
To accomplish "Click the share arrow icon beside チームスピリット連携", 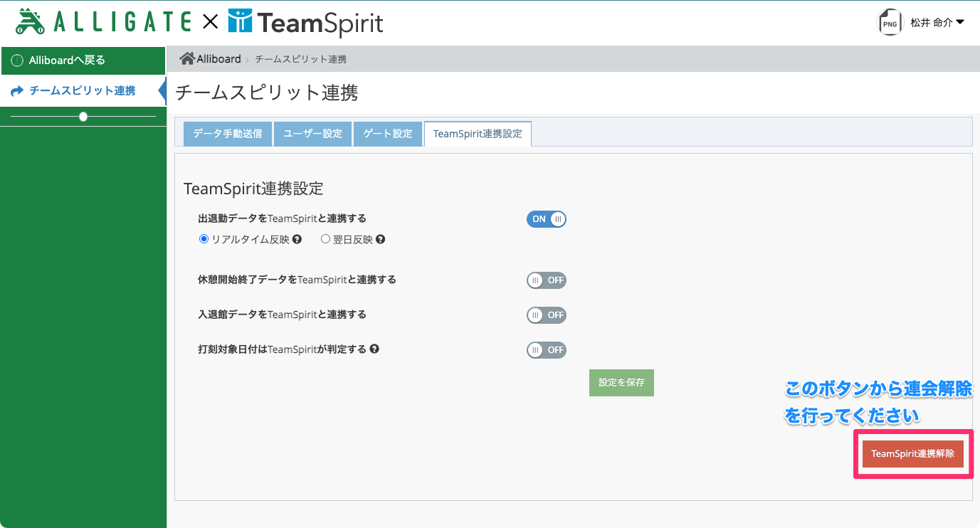I will (x=18, y=91).
